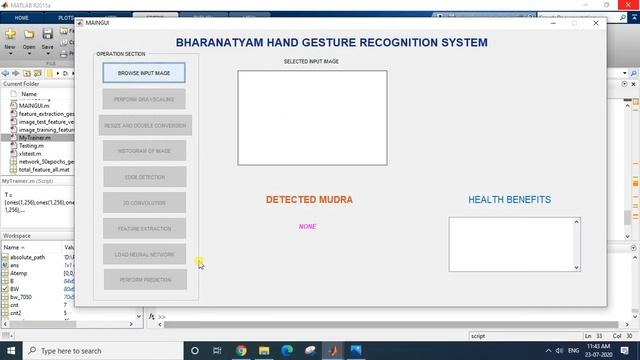Select the ans variable in Workspace
The image size is (640, 360).
click(x=15, y=265)
